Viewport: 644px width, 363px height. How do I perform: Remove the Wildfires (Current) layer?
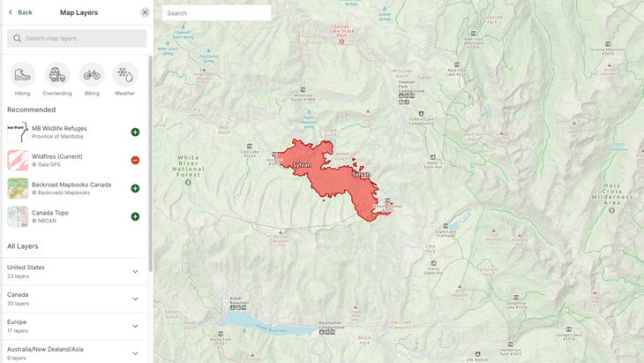click(135, 161)
